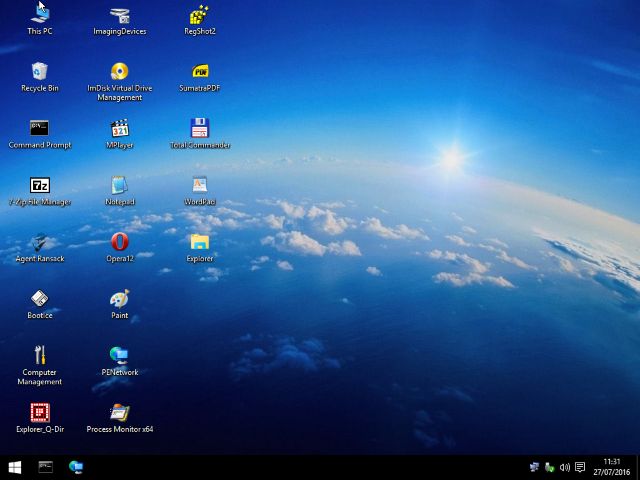
Task: Select the BootIce desktop icon
Action: coord(40,300)
